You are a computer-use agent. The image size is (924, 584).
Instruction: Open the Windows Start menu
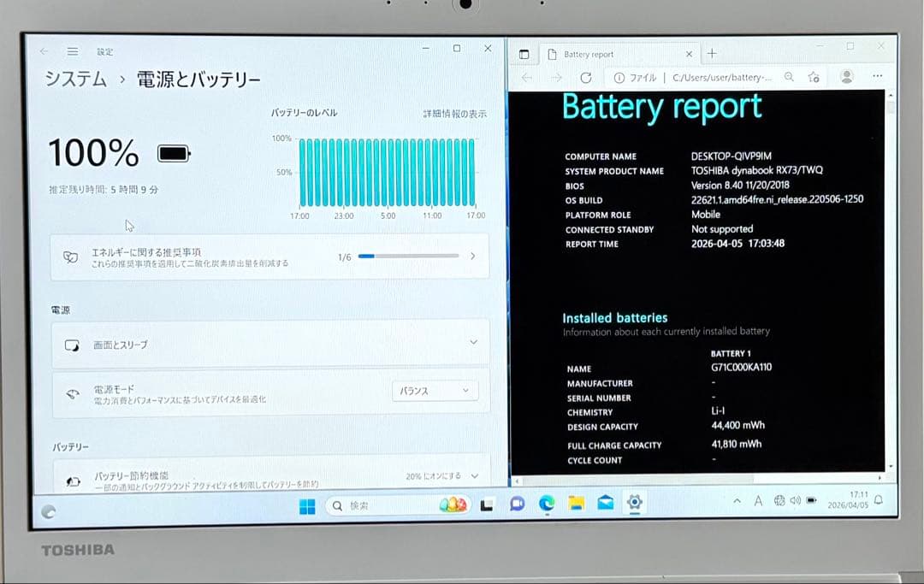point(307,506)
